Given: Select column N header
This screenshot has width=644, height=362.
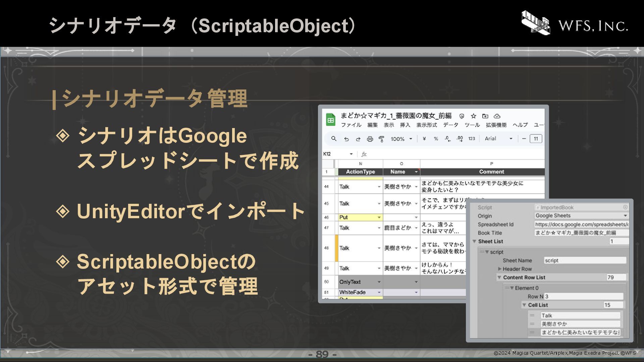Looking at the screenshot, I should pyautogui.click(x=360, y=164).
